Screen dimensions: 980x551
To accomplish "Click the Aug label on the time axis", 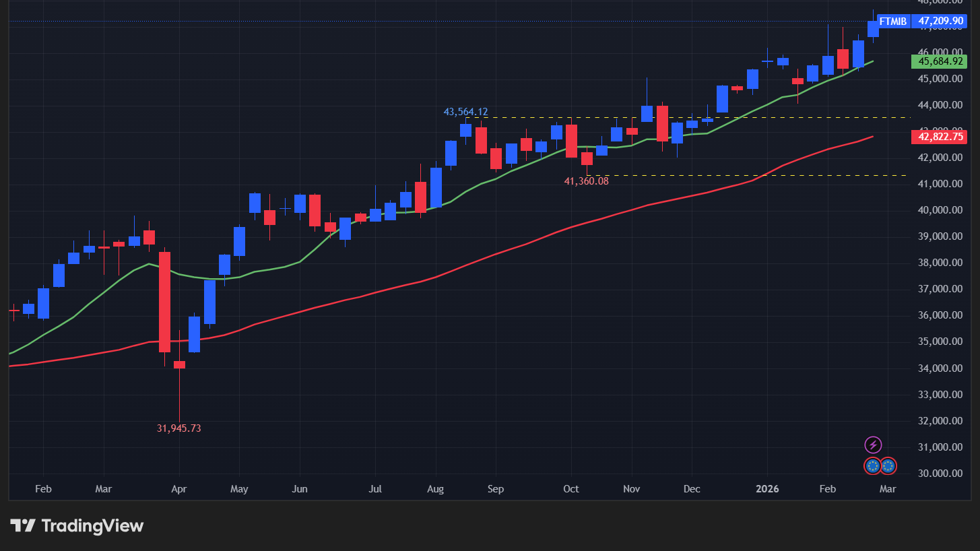I will pyautogui.click(x=435, y=489).
